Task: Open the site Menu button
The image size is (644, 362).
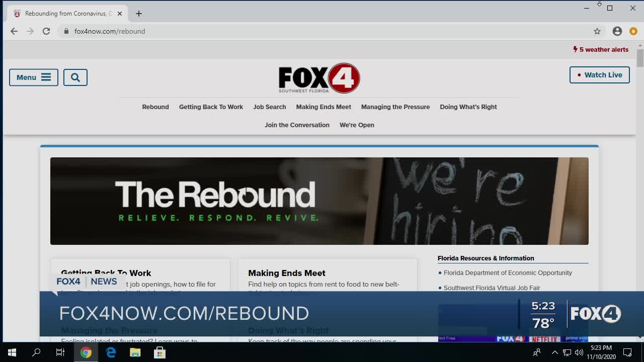Action: coord(34,77)
